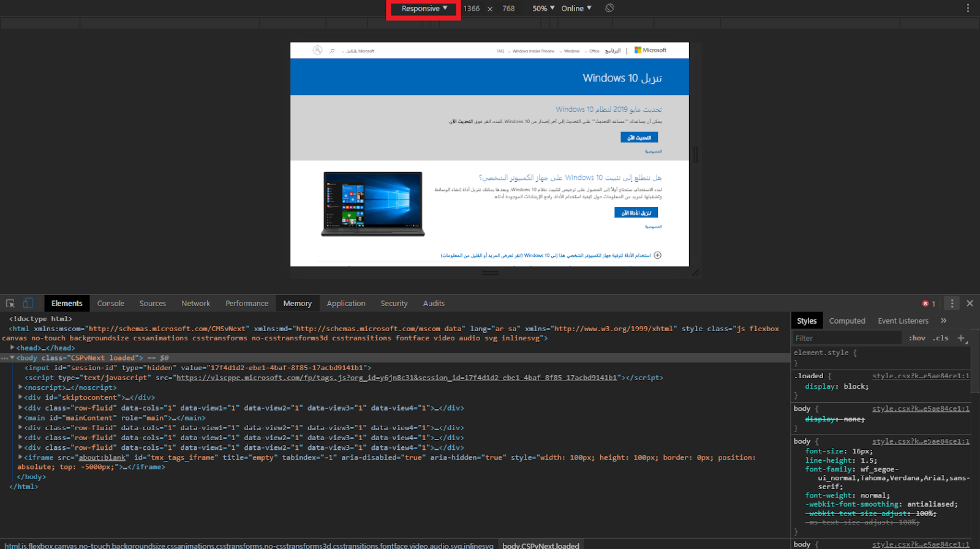980x549 pixels.
Task: Switch to the Application tab
Action: click(x=346, y=303)
